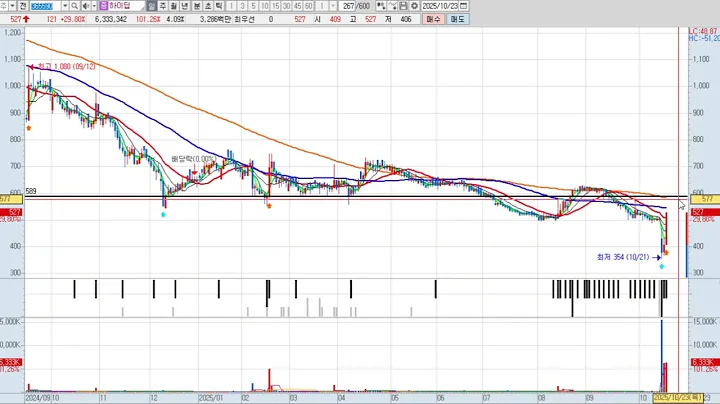Click the yellow 577 price tag on left axis
Image resolution: width=720 pixels, height=404 pixels.
[11, 199]
